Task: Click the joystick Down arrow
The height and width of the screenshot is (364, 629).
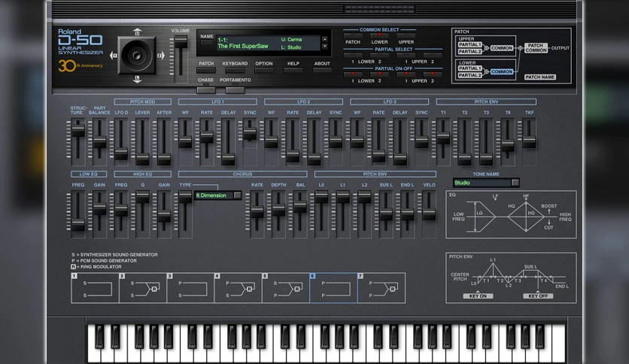Action: 137,80
